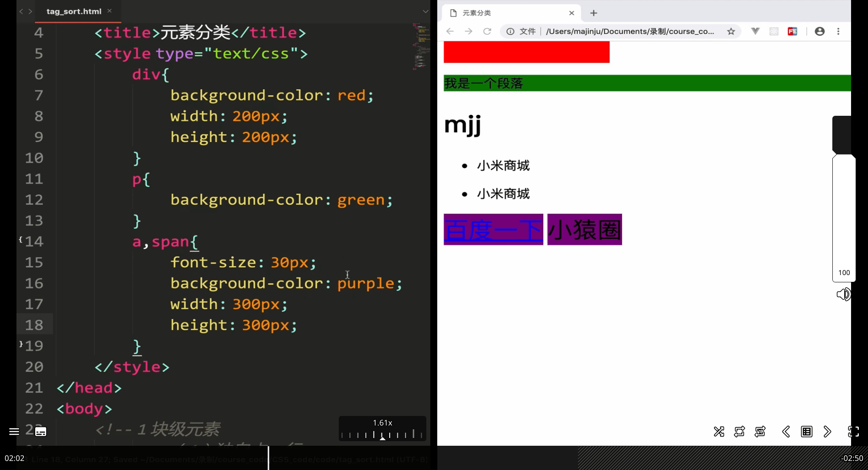Toggle shuffle playback mode
The width and height of the screenshot is (868, 470).
pyautogui.click(x=719, y=432)
